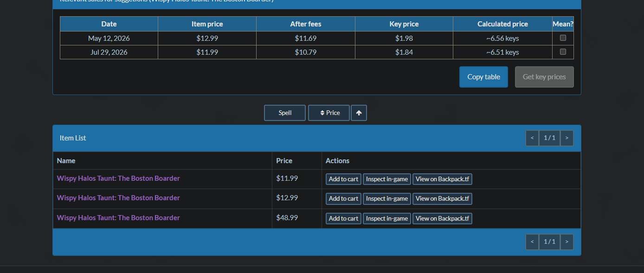This screenshot has height=273, width=644.
Task: Open the $48.99 Wispy Halos Boston Boarder link
Action: (x=118, y=218)
